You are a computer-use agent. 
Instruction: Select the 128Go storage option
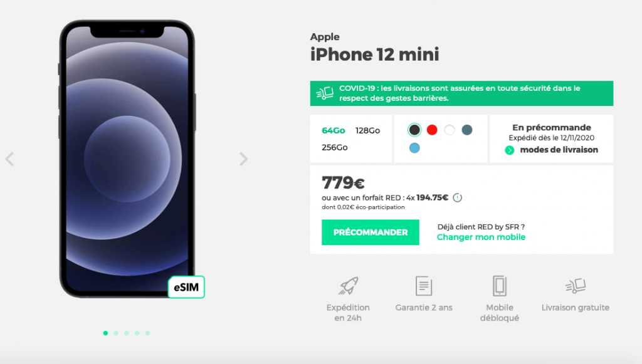point(367,130)
